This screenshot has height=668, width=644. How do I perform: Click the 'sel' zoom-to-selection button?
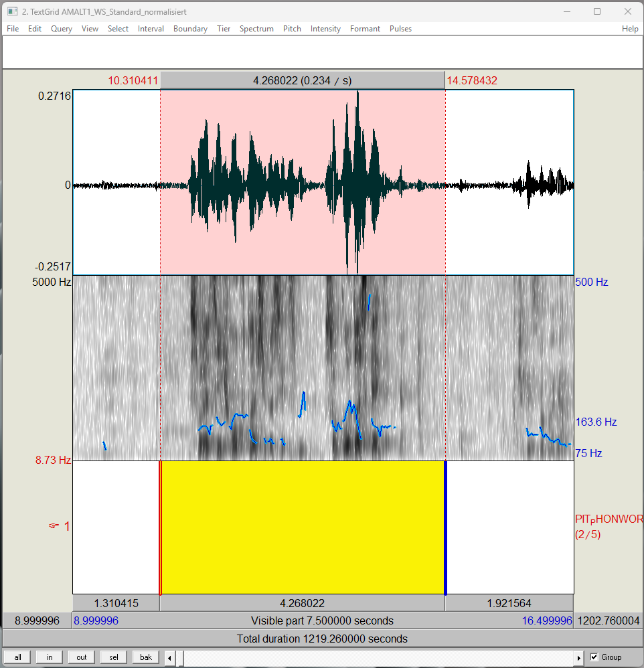114,657
